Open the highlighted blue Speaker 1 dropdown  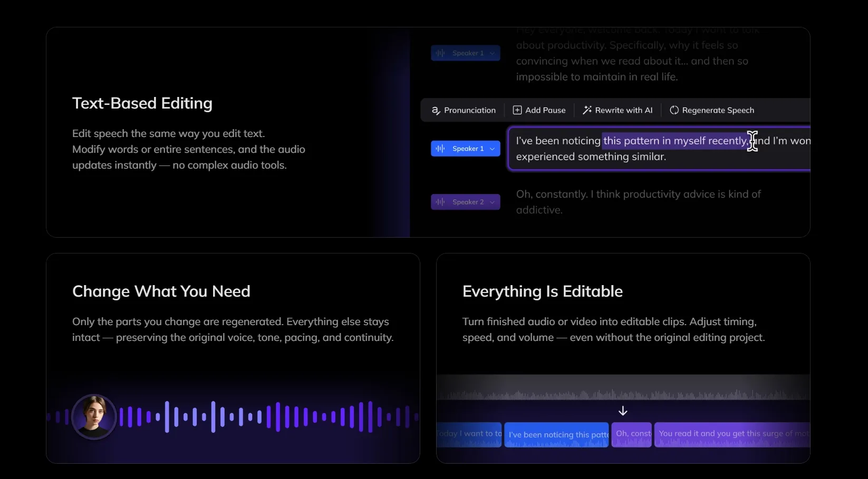(465, 149)
